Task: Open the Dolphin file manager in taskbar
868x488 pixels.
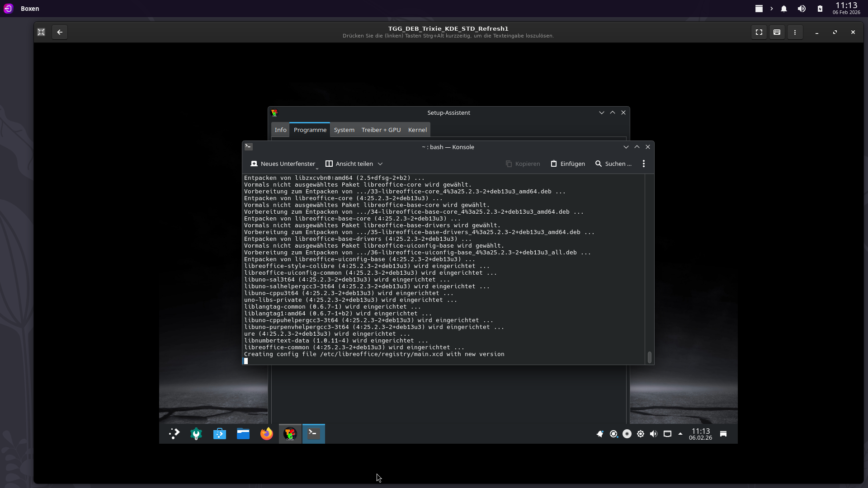Action: point(243,434)
